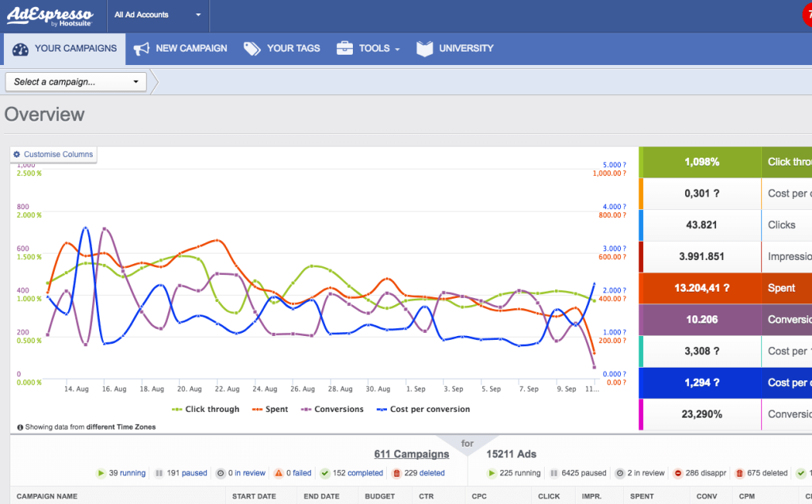Click the tags icon
Viewport: 812px width, 504px height.
tap(251, 48)
